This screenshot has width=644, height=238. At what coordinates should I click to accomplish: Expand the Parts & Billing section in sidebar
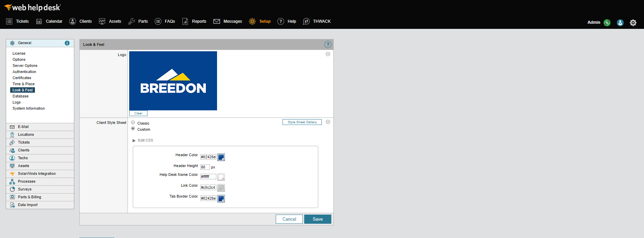(40, 197)
